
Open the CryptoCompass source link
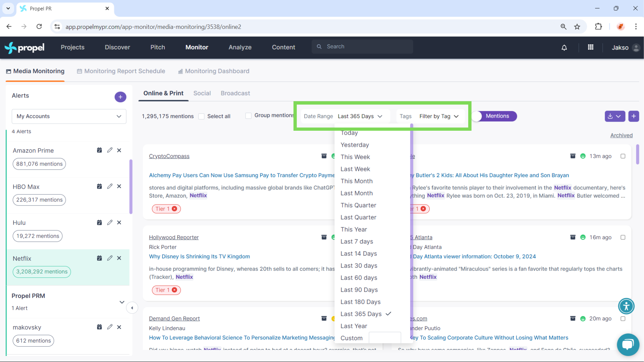coord(169,156)
